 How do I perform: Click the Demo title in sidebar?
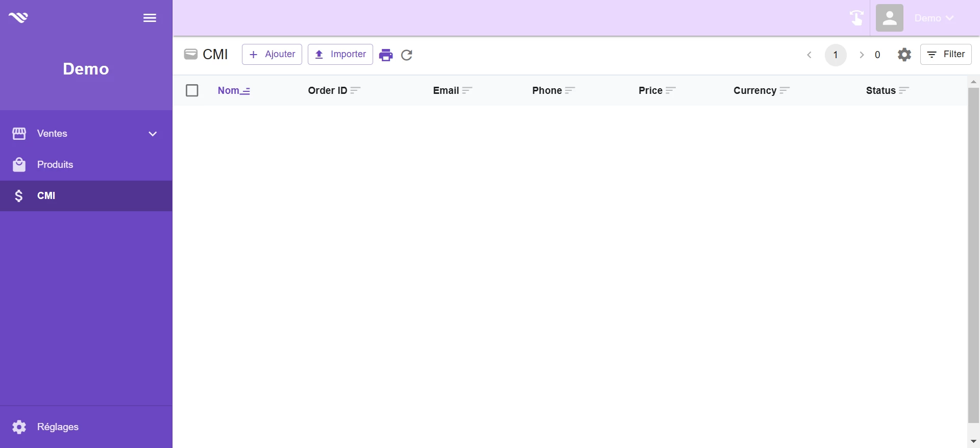86,69
